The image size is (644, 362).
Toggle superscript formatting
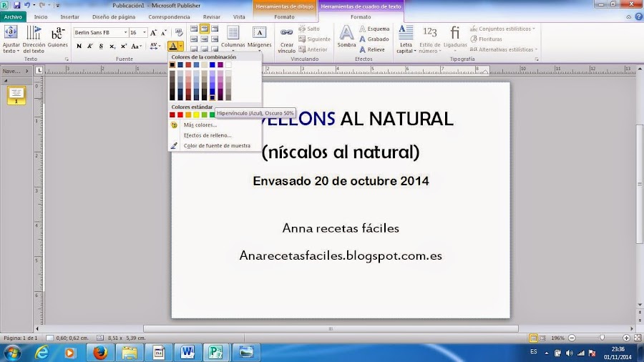click(x=123, y=46)
